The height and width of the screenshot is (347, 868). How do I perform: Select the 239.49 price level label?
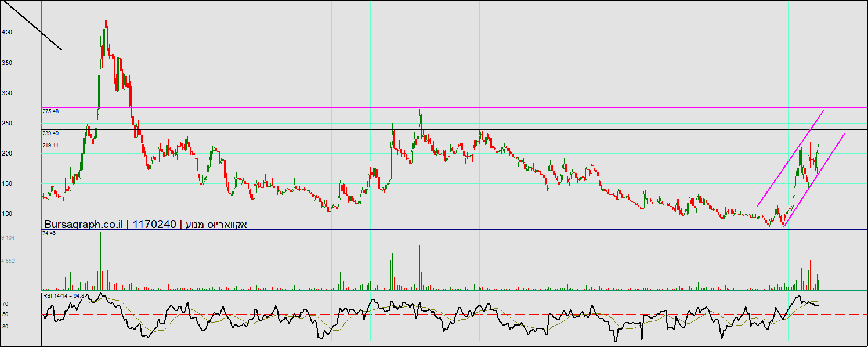coord(51,133)
